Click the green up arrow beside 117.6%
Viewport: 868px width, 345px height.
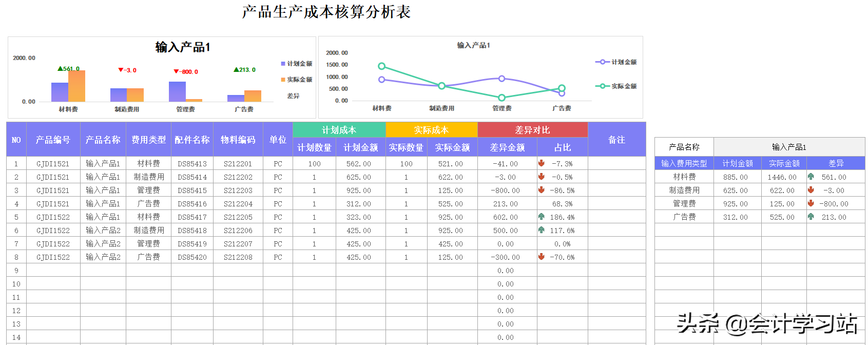[541, 230]
